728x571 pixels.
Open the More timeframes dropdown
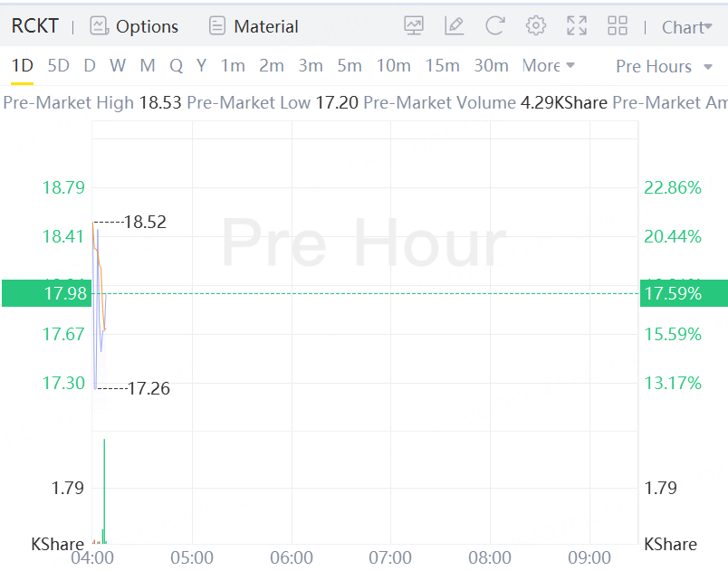548,65
